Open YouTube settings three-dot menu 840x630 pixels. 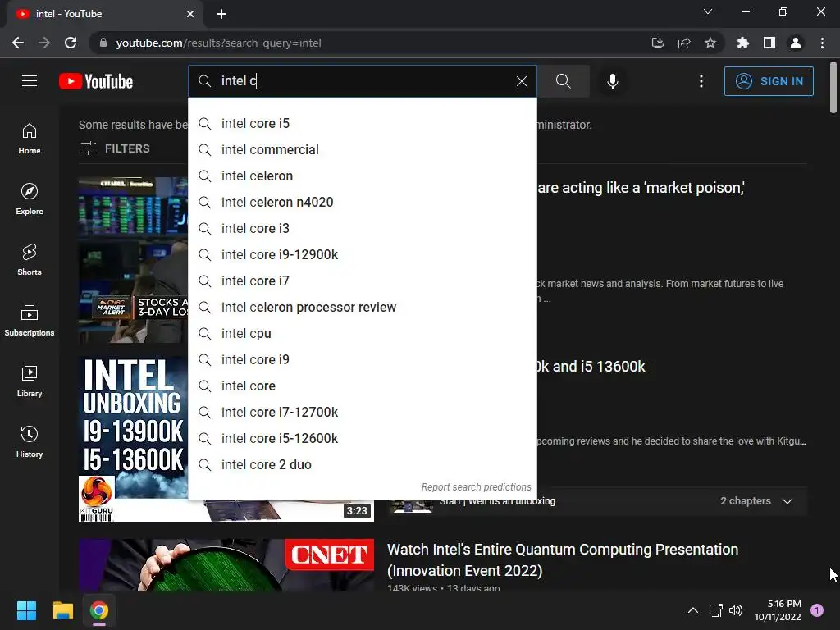click(701, 81)
